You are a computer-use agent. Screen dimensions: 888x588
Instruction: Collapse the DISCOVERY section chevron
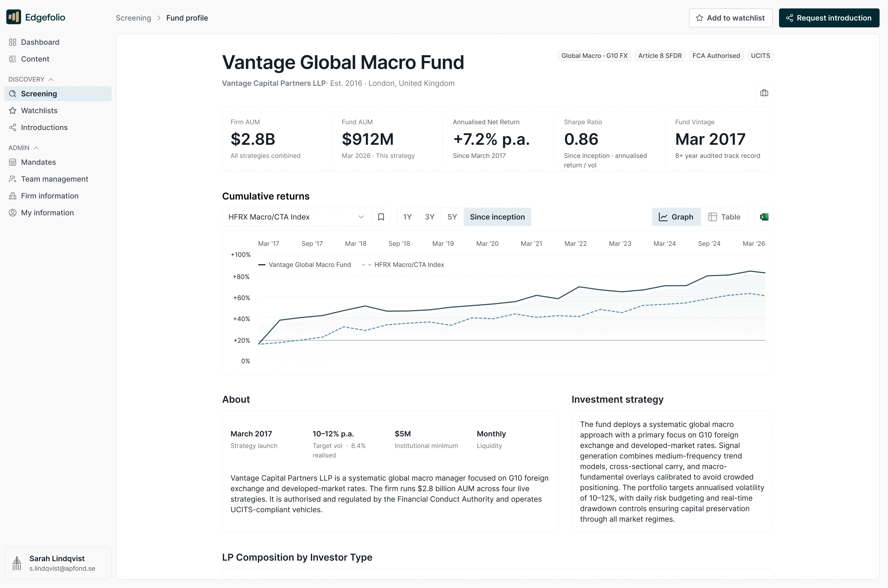point(51,79)
